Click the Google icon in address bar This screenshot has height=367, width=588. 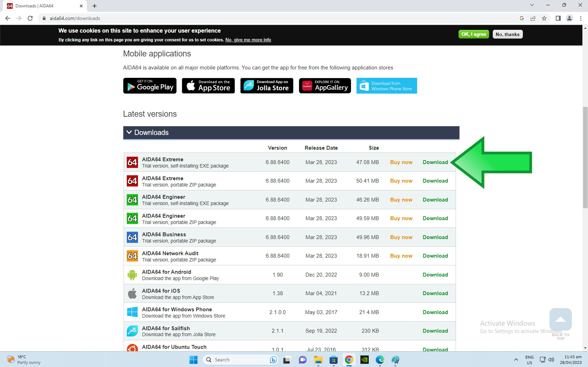(522, 18)
